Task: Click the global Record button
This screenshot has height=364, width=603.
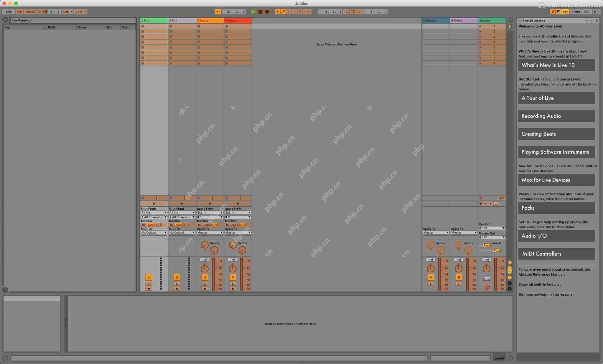Action: (267, 12)
